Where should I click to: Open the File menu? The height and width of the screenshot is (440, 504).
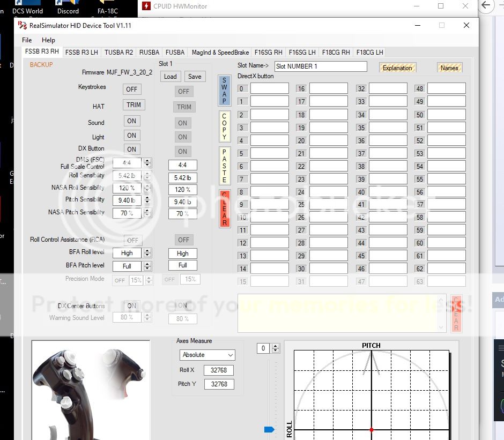pos(26,40)
